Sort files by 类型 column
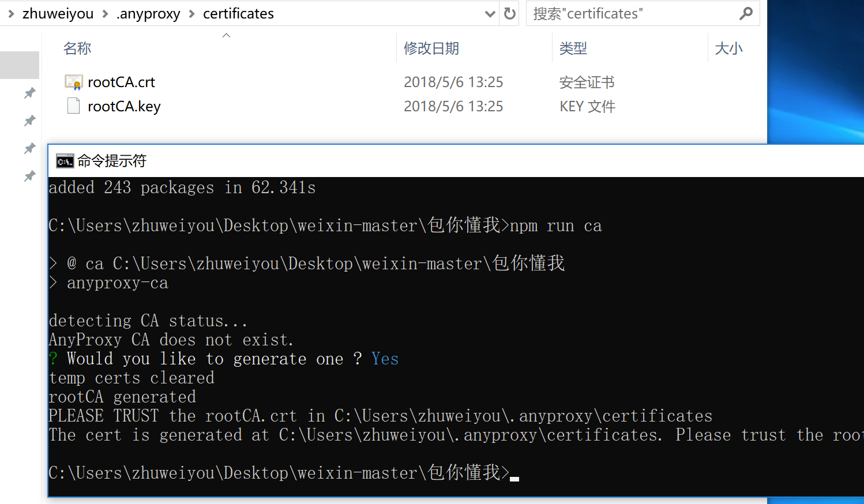 pos(573,48)
